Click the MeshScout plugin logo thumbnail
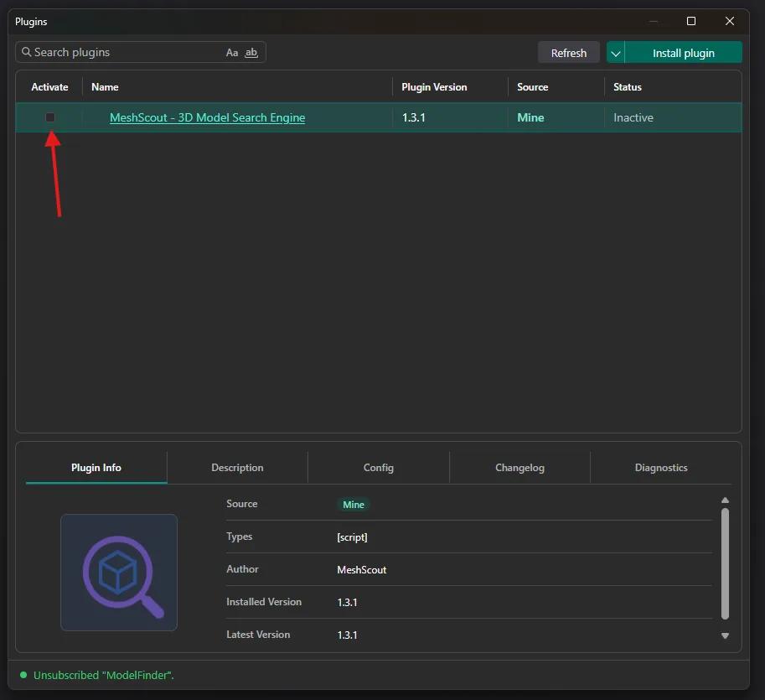 (118, 572)
